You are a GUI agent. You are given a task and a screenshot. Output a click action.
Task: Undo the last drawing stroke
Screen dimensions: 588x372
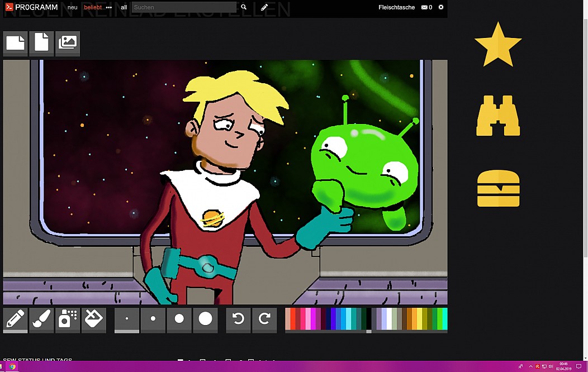[238, 319]
